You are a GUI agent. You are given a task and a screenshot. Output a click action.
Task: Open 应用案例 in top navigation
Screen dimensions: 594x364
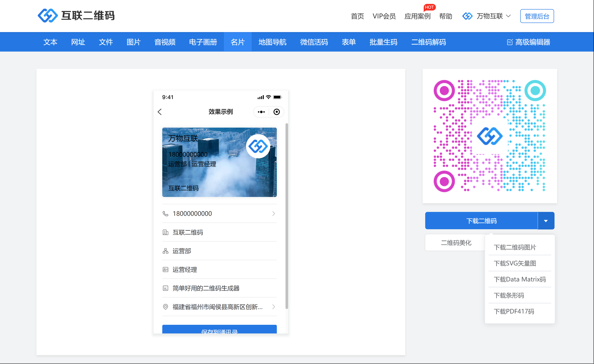click(x=417, y=16)
